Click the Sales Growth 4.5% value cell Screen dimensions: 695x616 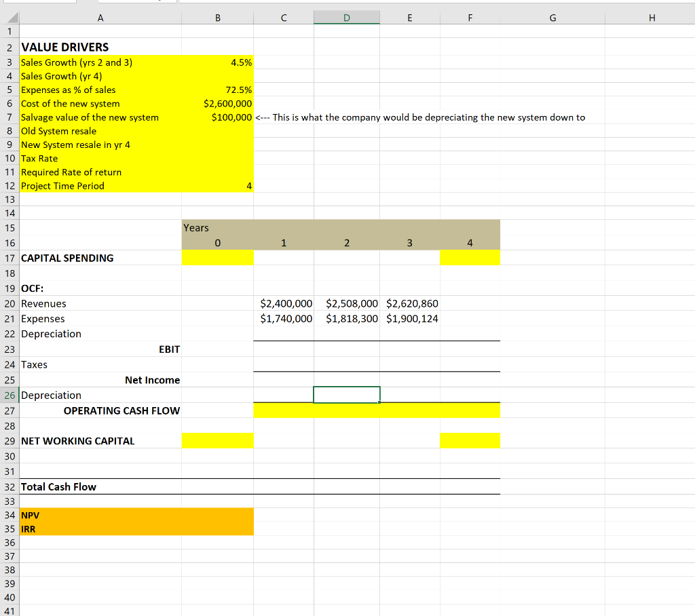click(217, 61)
